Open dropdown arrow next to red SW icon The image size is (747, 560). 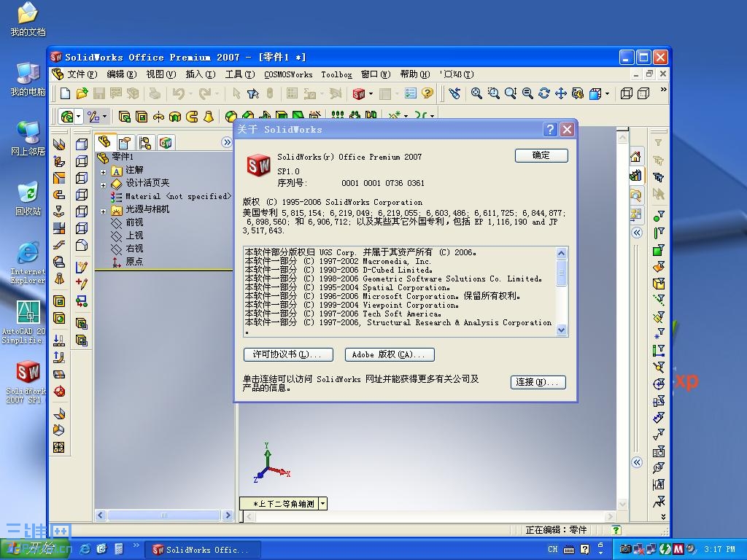371,93
